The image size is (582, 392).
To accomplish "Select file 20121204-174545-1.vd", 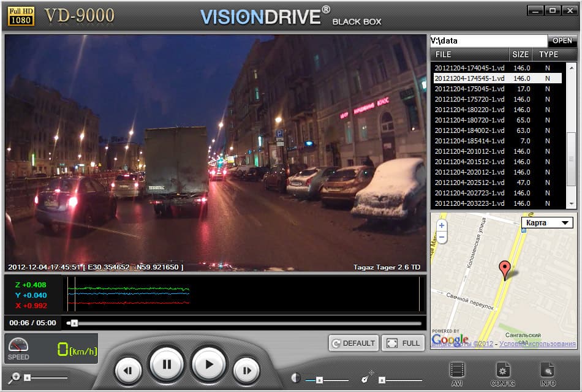I will [497, 78].
